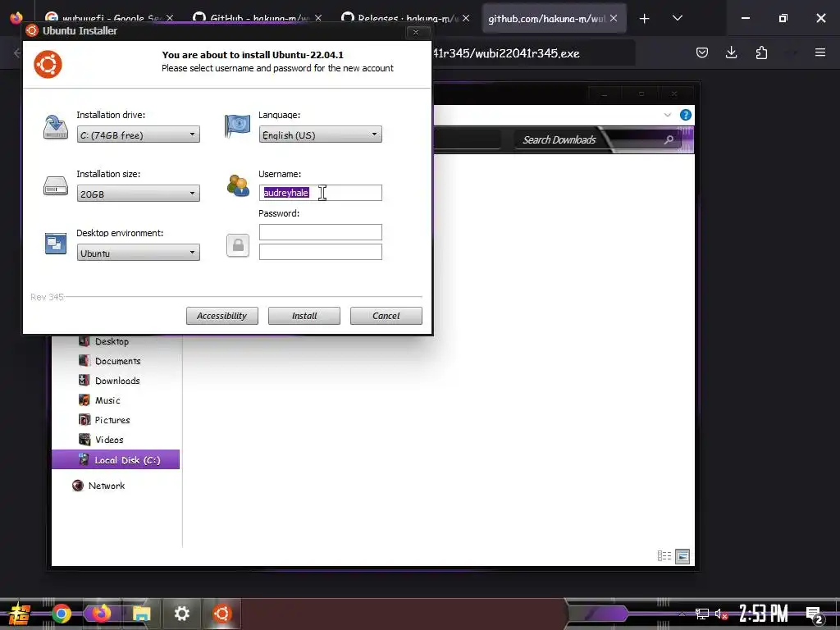Open Firefox from the taskbar
The width and height of the screenshot is (840, 630).
(x=102, y=614)
